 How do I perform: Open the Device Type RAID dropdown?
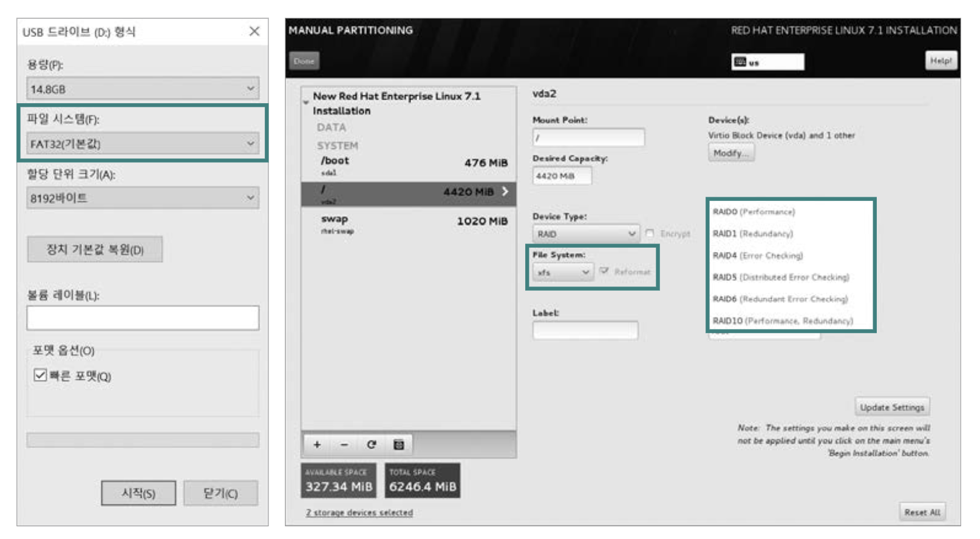pyautogui.click(x=586, y=234)
